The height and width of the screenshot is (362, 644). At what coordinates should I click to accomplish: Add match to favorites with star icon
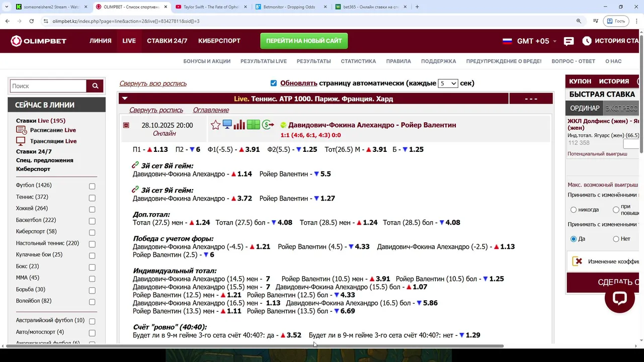pos(215,125)
